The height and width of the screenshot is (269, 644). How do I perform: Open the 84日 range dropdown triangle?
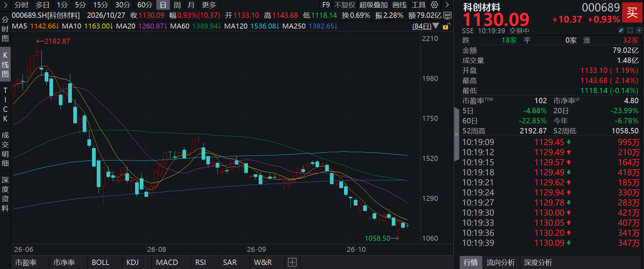436,26
